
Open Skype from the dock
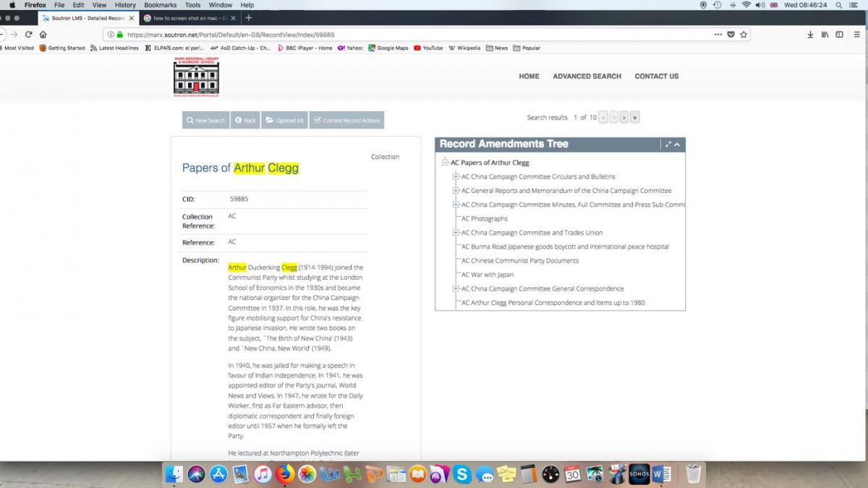(463, 474)
